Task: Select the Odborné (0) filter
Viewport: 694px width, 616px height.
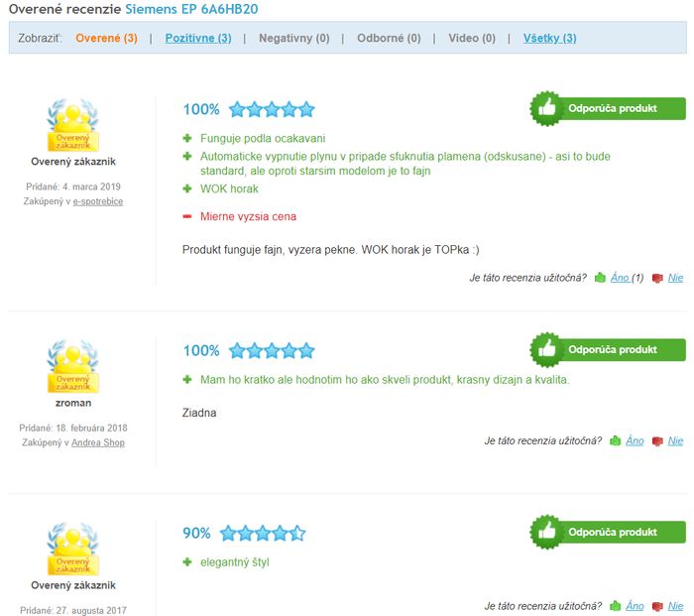Action: pos(389,38)
